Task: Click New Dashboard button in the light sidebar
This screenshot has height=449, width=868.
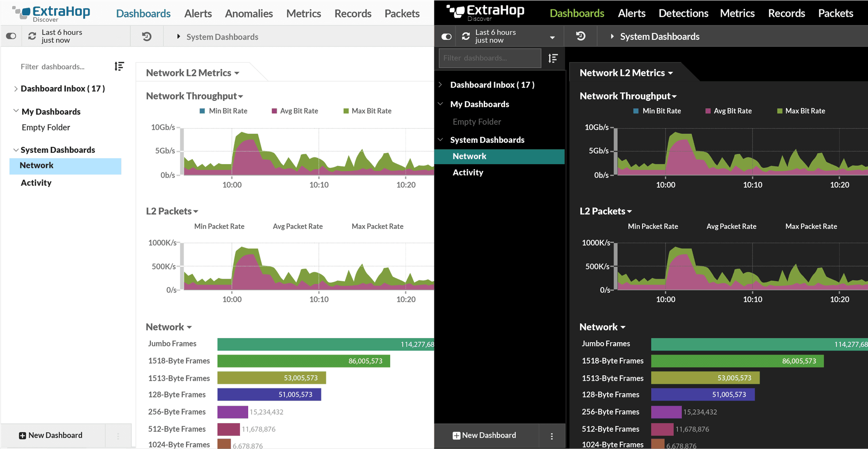Action: click(51, 435)
